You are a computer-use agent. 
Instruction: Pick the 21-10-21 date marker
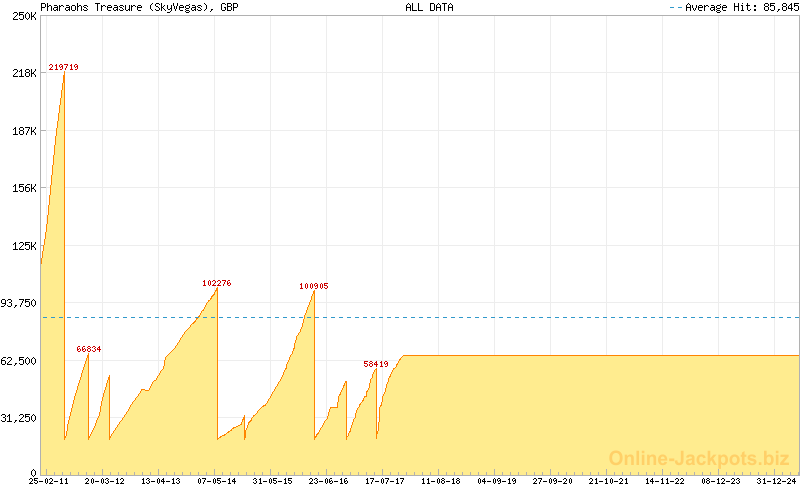(608, 481)
